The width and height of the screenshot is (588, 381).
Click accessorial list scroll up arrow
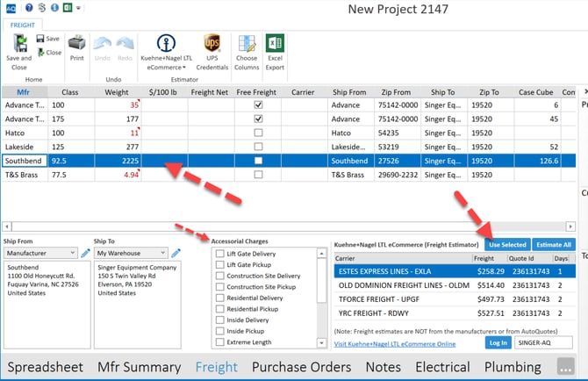tap(321, 254)
